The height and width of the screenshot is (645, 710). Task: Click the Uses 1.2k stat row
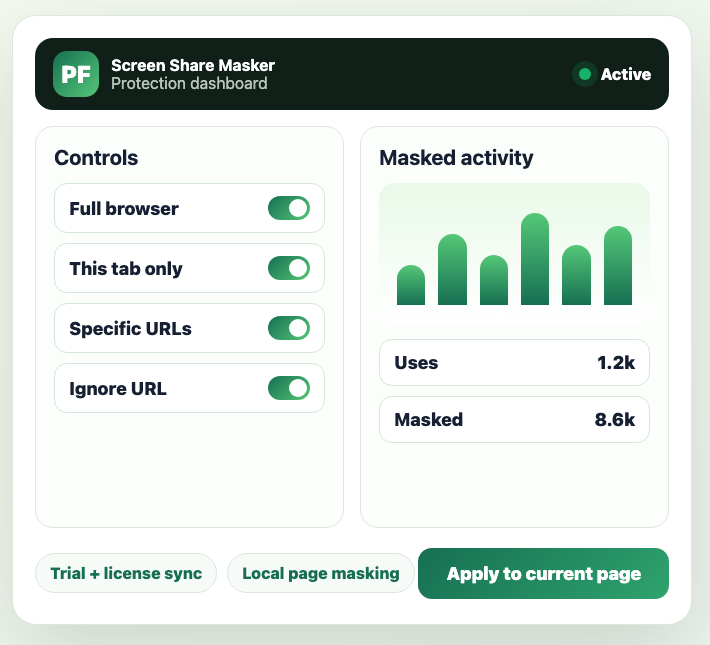(514, 362)
